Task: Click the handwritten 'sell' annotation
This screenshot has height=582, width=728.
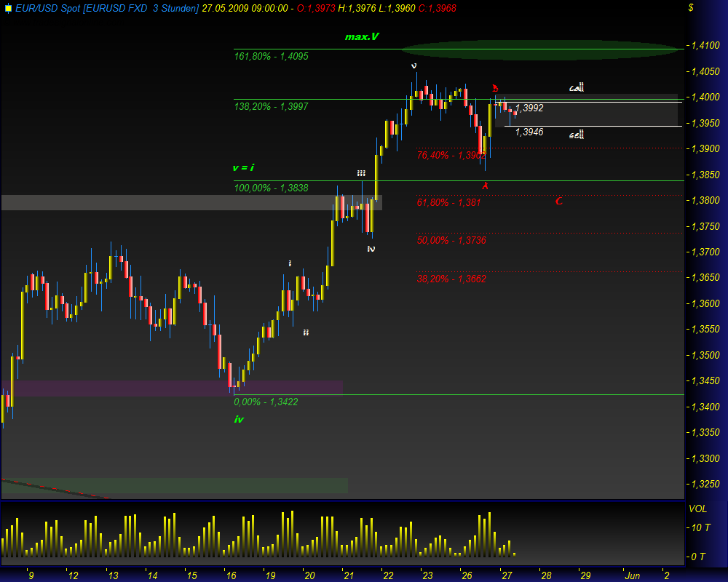Action: [577, 135]
